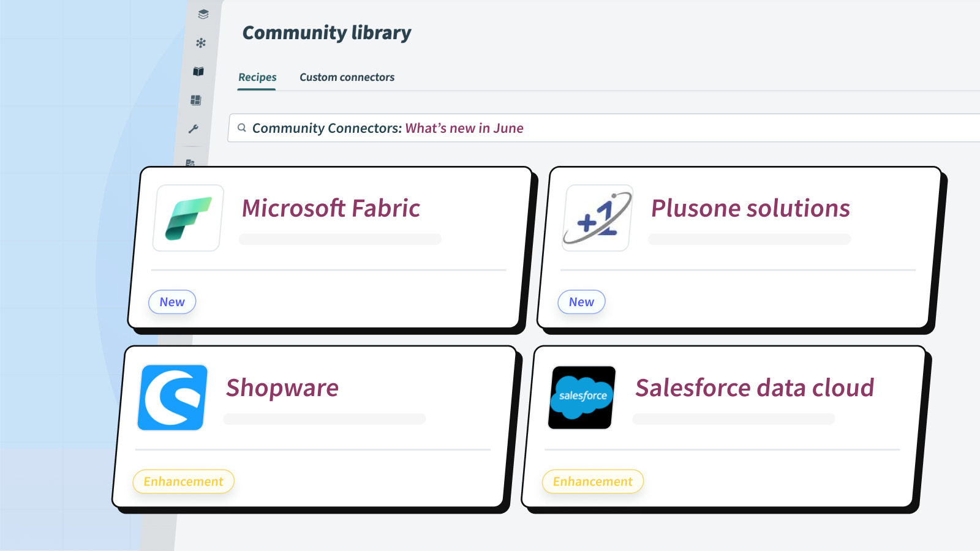The height and width of the screenshot is (551, 980).
Task: Click the snowflake sidebar icon
Action: tap(201, 43)
